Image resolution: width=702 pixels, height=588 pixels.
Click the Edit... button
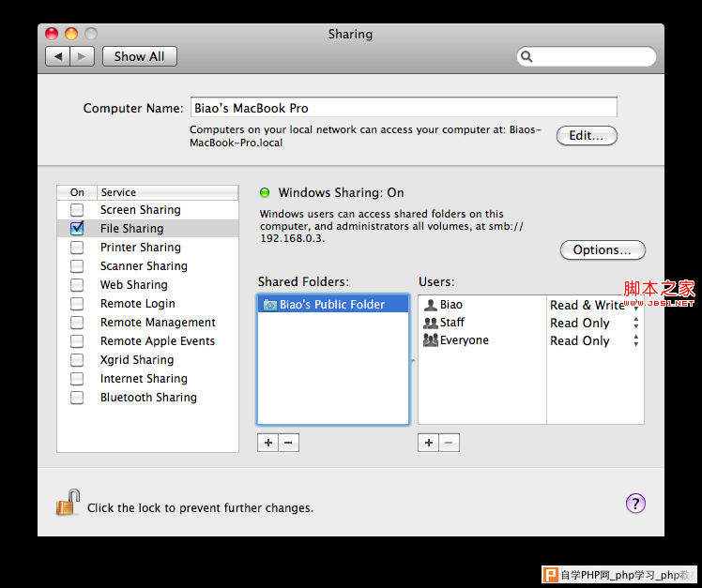pyautogui.click(x=587, y=136)
